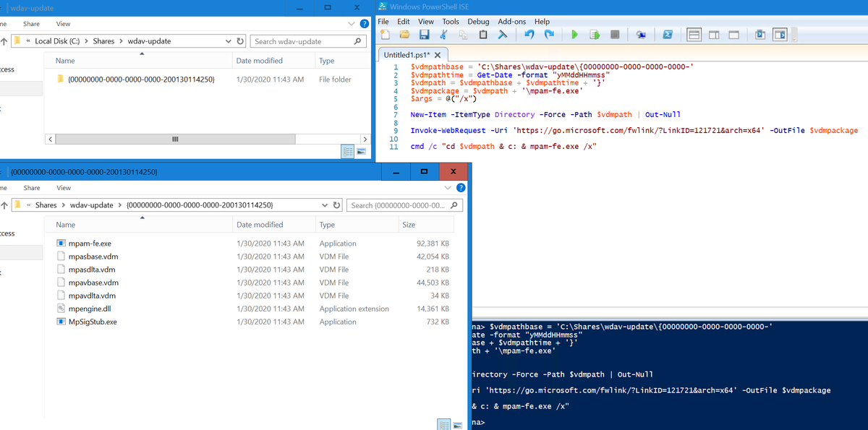Expand chevron after Shares in wdav-update breadcrumb
The width and height of the screenshot is (868, 430).
121,41
